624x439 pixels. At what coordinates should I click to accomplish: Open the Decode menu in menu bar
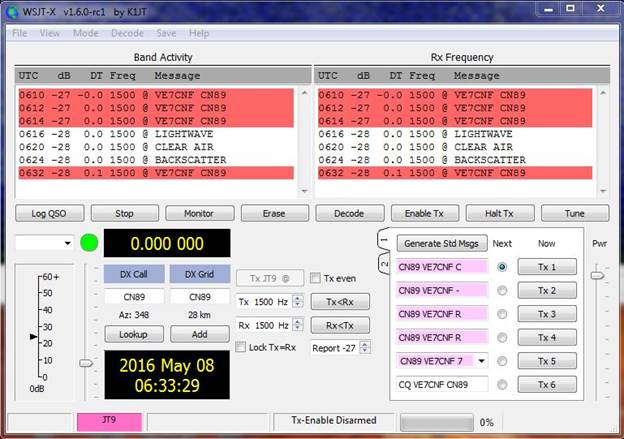[128, 33]
